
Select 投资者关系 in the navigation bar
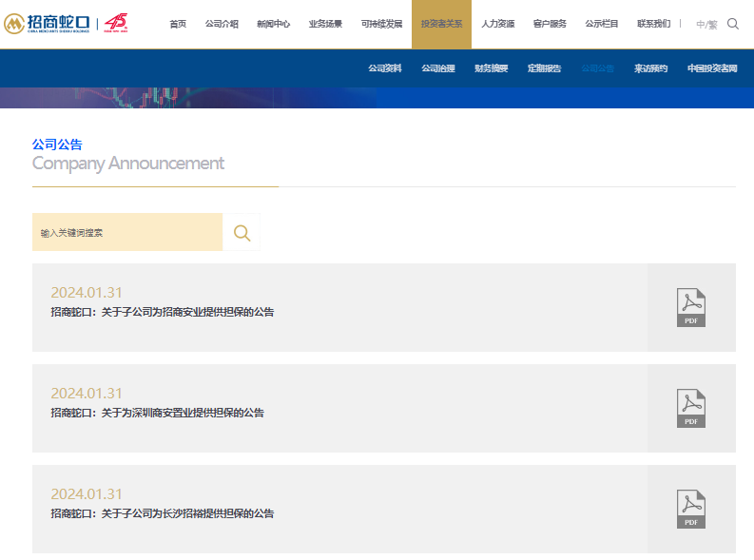pyautogui.click(x=441, y=24)
